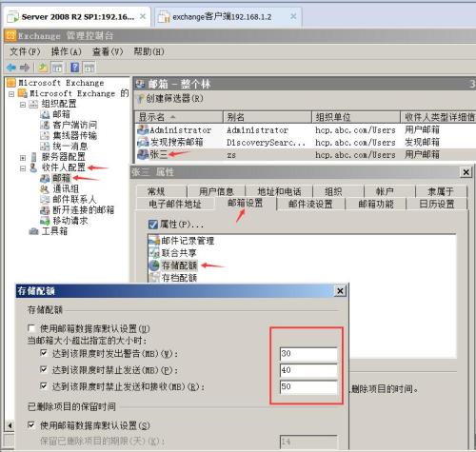Sort by 组织单位 column header
This screenshot has height=452, width=476.
point(356,117)
